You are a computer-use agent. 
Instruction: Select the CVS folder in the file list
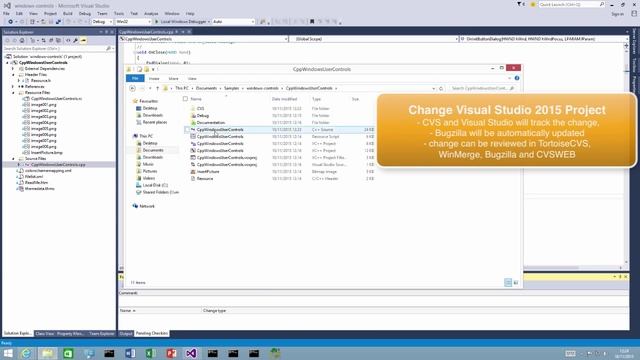tap(200, 109)
